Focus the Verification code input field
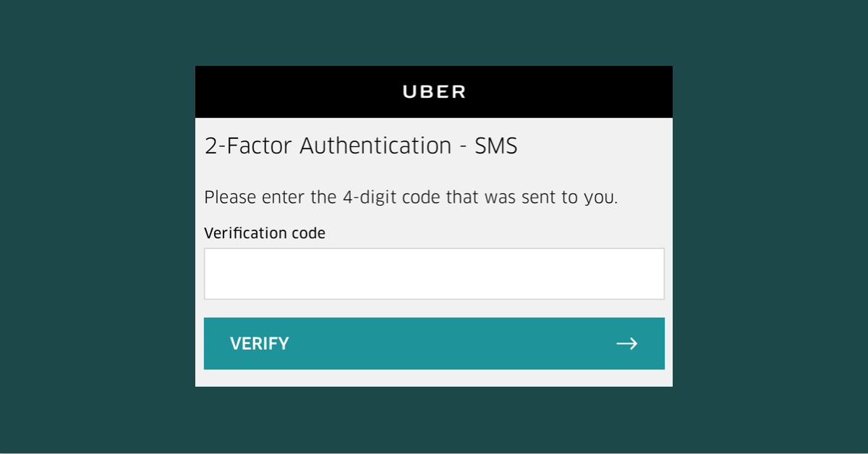The width and height of the screenshot is (868, 454). (x=434, y=274)
